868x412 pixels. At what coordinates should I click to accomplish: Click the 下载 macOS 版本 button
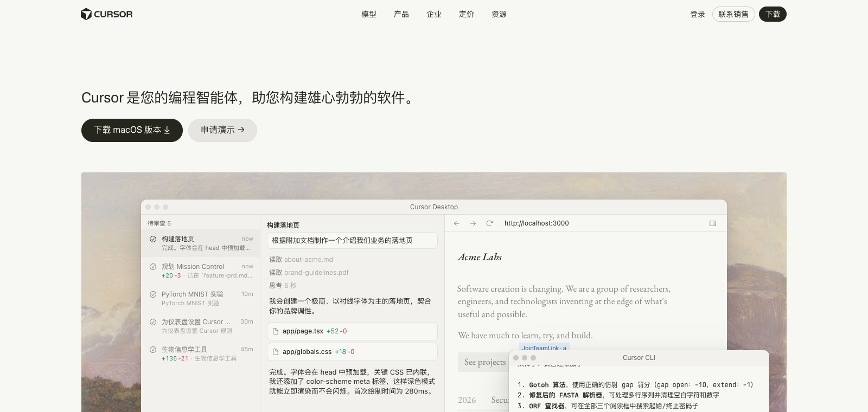pyautogui.click(x=132, y=130)
